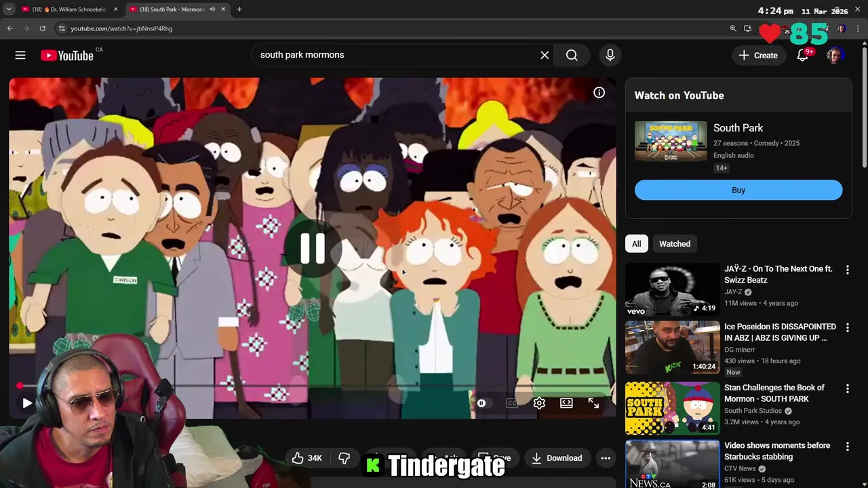
Task: Dislike the video with thumbs down
Action: 344,458
